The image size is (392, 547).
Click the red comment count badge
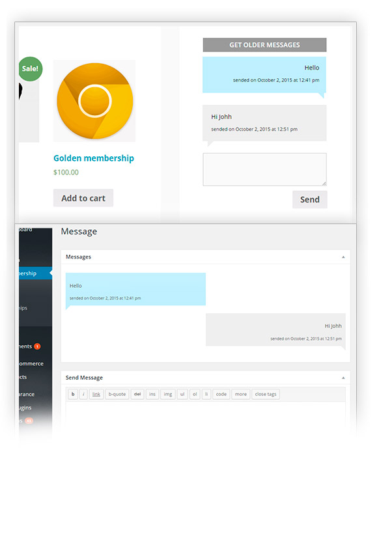point(37,346)
